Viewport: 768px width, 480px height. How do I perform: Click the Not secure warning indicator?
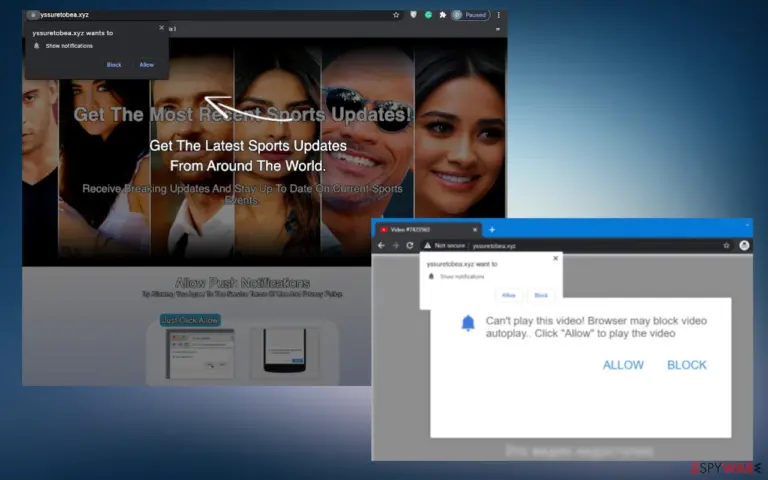click(445, 245)
